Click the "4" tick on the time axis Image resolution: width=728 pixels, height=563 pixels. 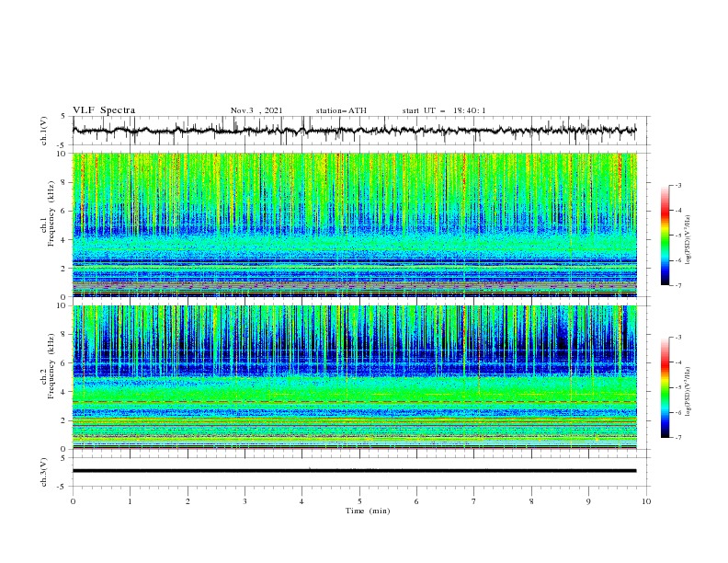pos(301,501)
